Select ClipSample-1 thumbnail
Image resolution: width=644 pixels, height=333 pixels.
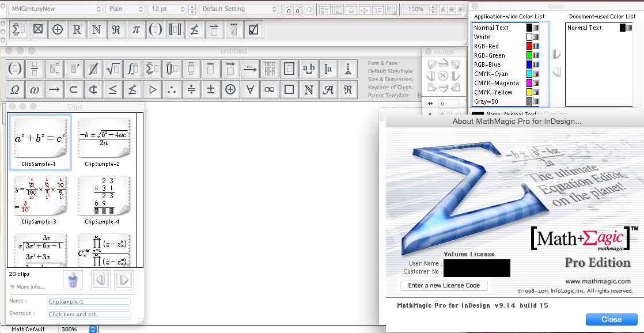point(40,138)
